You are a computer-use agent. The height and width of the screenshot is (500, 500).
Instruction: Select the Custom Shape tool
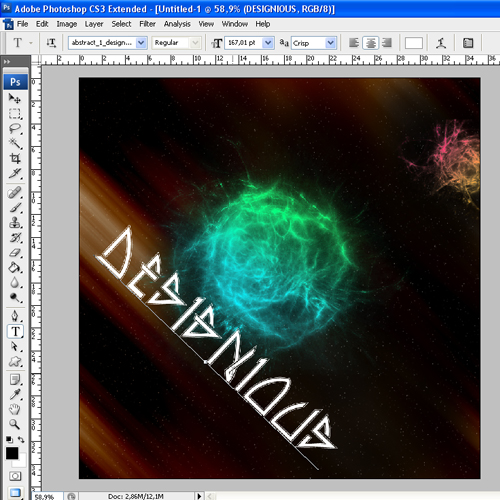pyautogui.click(x=15, y=362)
